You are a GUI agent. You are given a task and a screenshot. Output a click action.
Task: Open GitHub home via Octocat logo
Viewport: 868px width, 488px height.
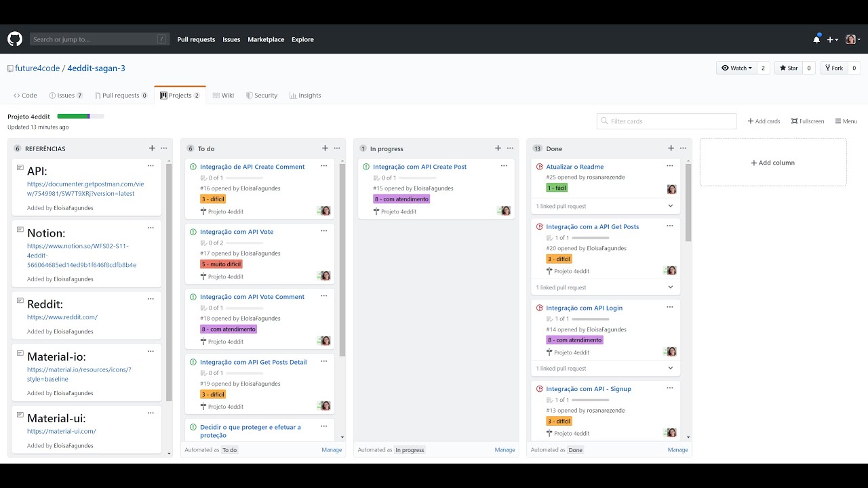15,39
